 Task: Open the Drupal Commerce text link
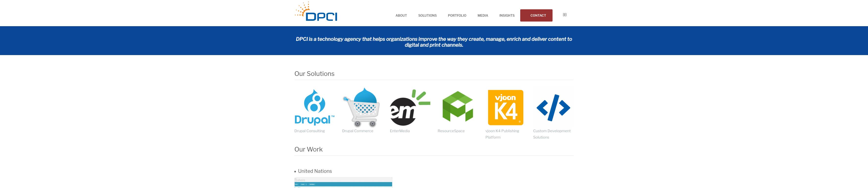click(x=358, y=131)
